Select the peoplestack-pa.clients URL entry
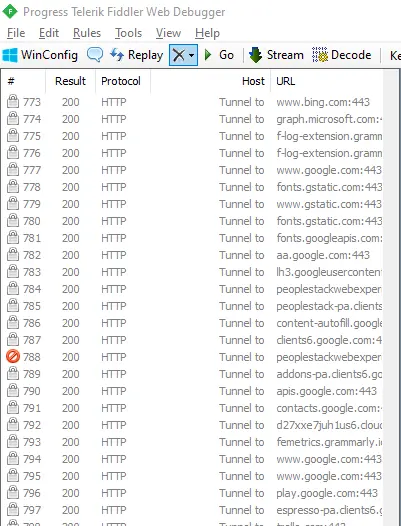Image resolution: width=401 pixels, height=526 pixels. tap(329, 306)
